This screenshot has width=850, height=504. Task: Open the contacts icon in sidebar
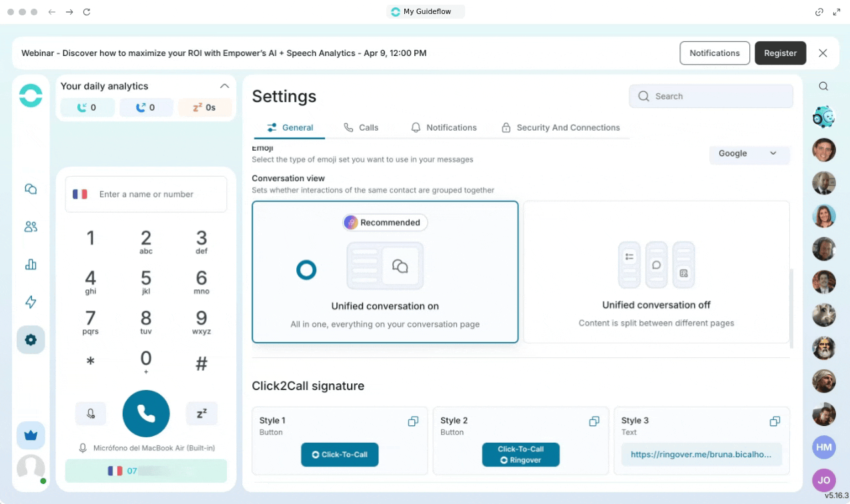(x=31, y=227)
